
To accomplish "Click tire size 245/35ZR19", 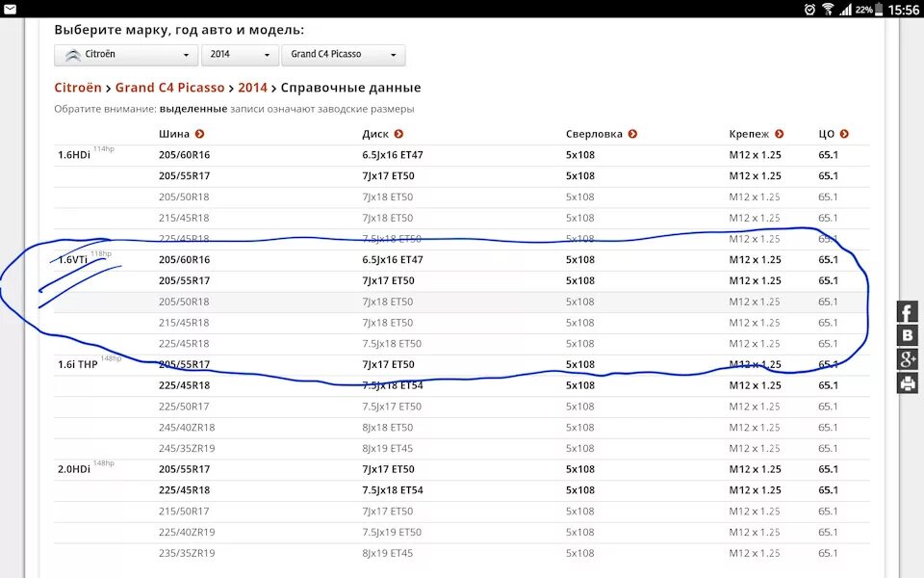I will 187,448.
